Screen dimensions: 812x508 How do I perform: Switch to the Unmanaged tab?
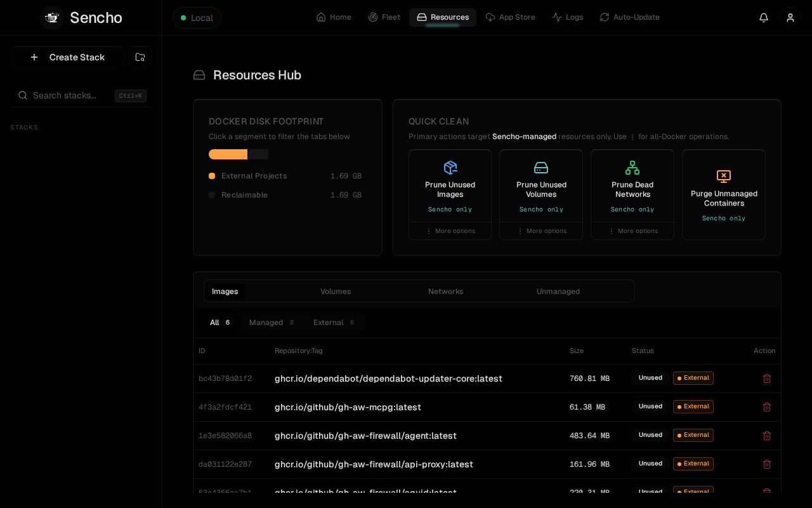558,291
